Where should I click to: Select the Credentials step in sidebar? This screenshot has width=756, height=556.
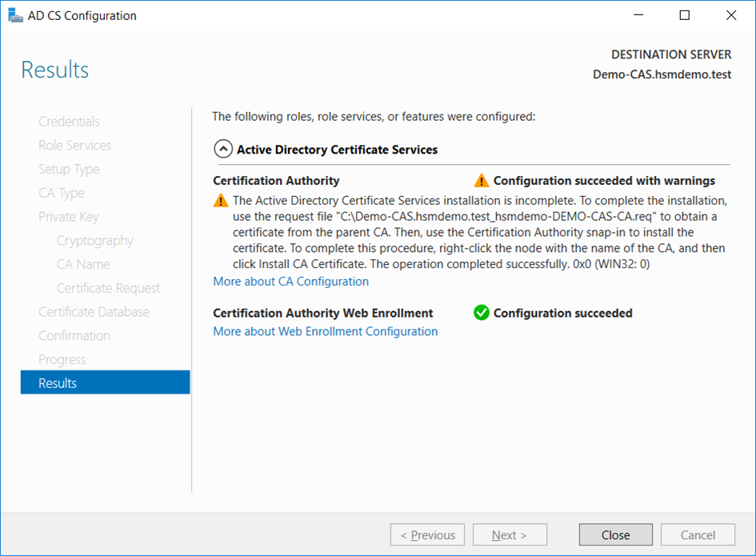(69, 122)
